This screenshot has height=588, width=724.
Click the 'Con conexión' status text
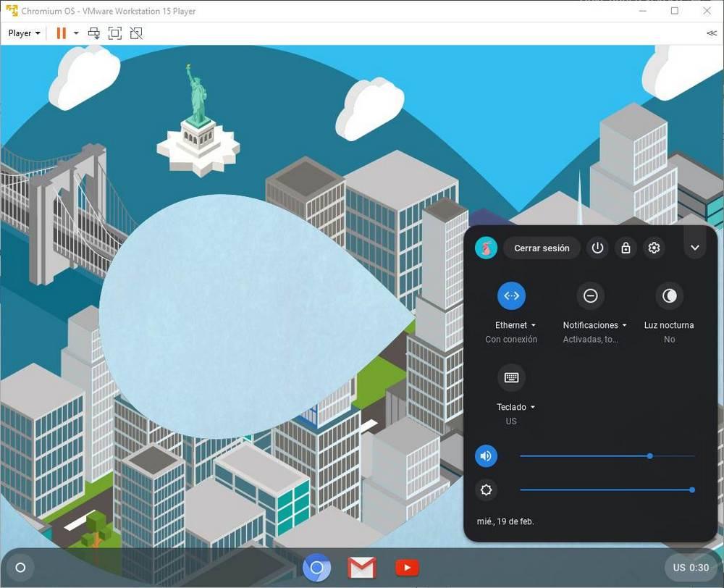tap(511, 339)
